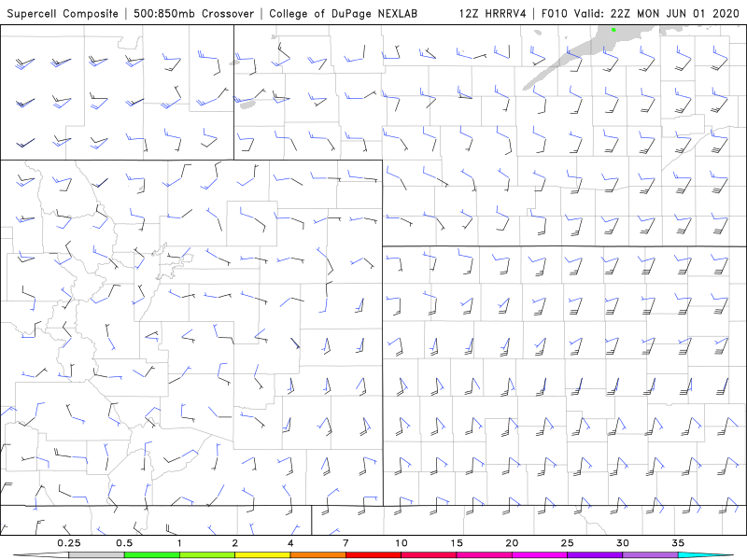
Task: Click the "35" legend value
Action: click(678, 543)
